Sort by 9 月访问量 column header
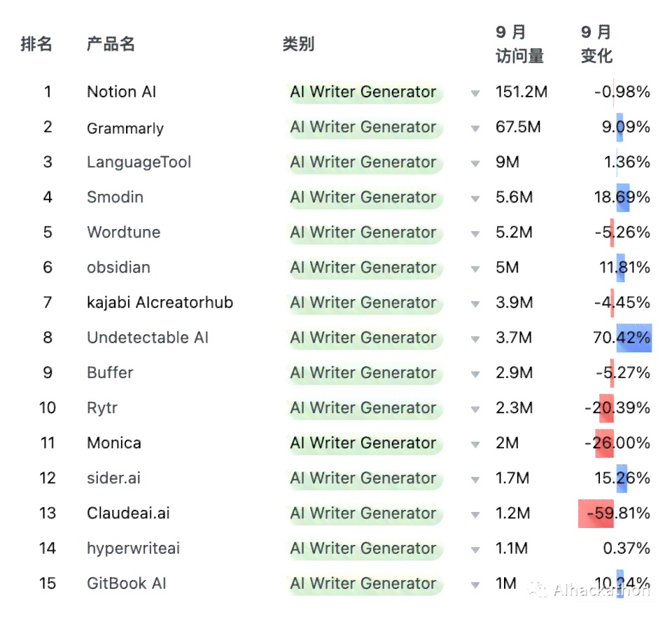This screenshot has height=617, width=672. point(519,43)
